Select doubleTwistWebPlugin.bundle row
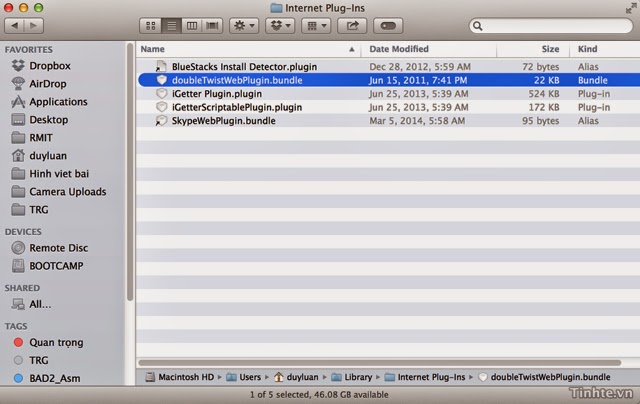 [x=389, y=80]
